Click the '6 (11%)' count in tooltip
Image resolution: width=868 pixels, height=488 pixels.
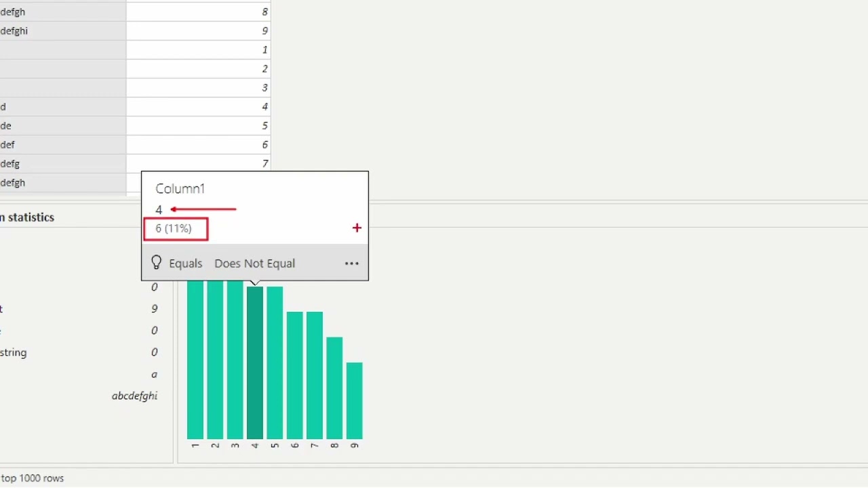click(174, 228)
